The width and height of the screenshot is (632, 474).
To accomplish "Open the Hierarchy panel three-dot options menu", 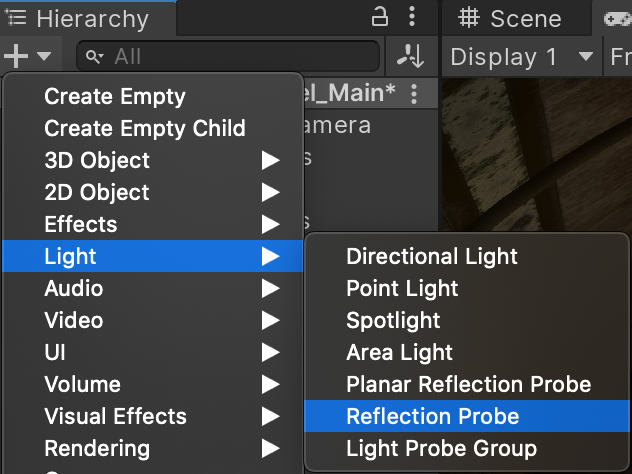I will click(413, 17).
